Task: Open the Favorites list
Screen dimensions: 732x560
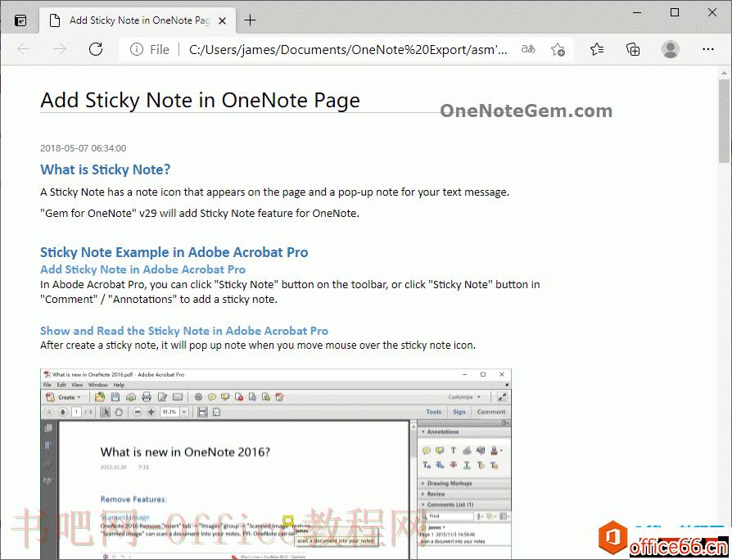Action: click(597, 49)
